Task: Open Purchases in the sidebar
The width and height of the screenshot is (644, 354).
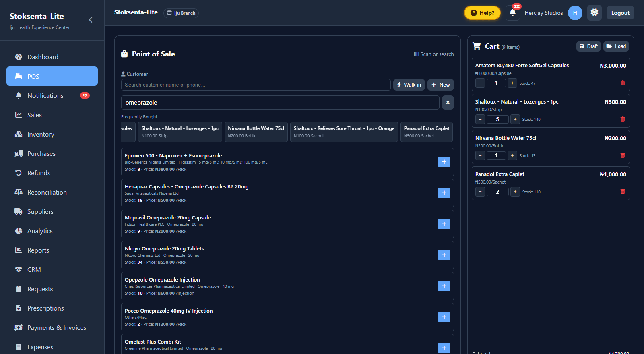Action: coord(52,153)
